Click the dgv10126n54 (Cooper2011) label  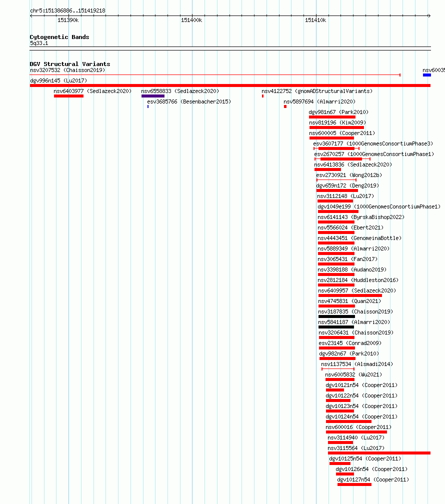[371, 469]
